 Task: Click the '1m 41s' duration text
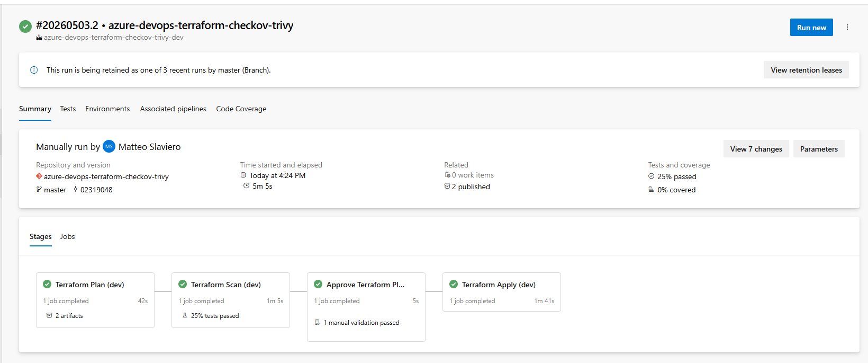(544, 301)
